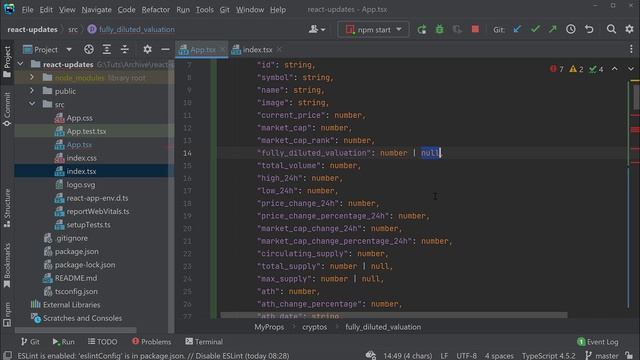Expand the public folder
The image size is (640, 360).
[32, 91]
